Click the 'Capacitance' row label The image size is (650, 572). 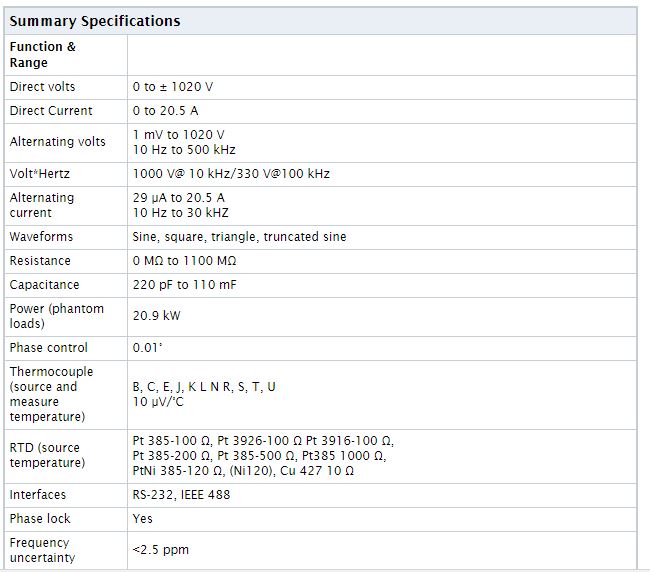click(x=44, y=285)
